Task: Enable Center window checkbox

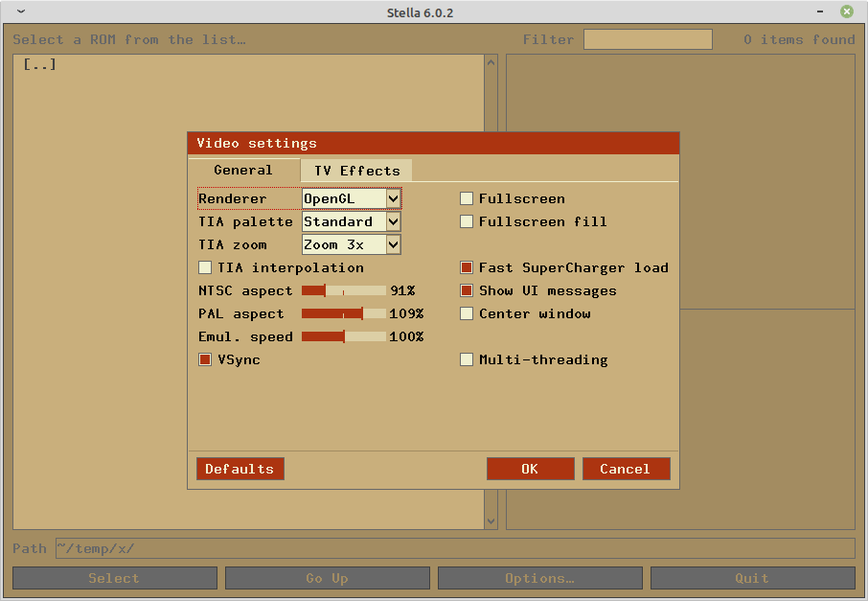Action: click(467, 314)
